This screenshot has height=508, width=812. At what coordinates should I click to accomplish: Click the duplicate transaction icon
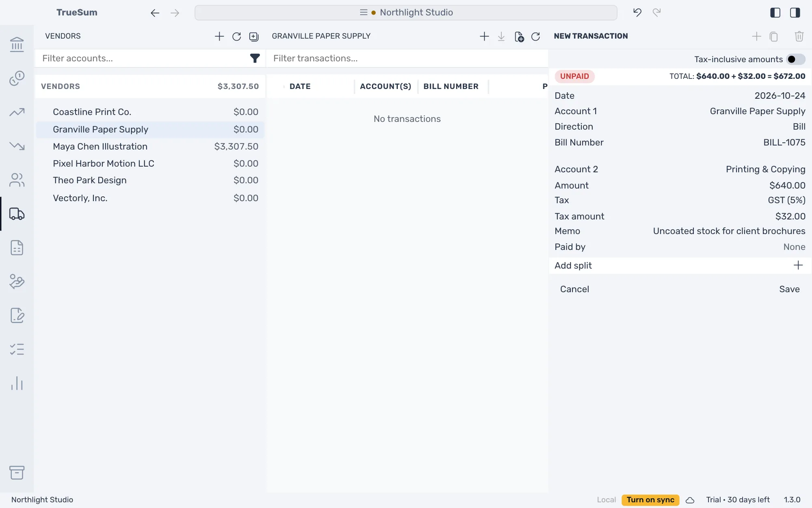click(774, 37)
